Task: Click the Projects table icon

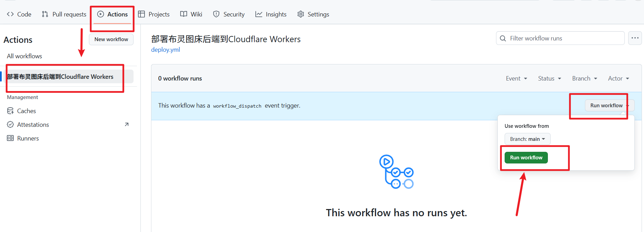Action: pos(141,14)
